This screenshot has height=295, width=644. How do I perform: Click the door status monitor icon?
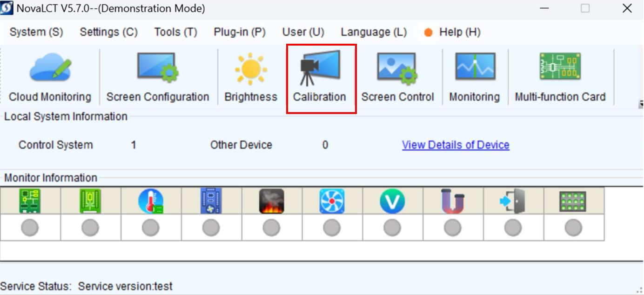pyautogui.click(x=513, y=201)
